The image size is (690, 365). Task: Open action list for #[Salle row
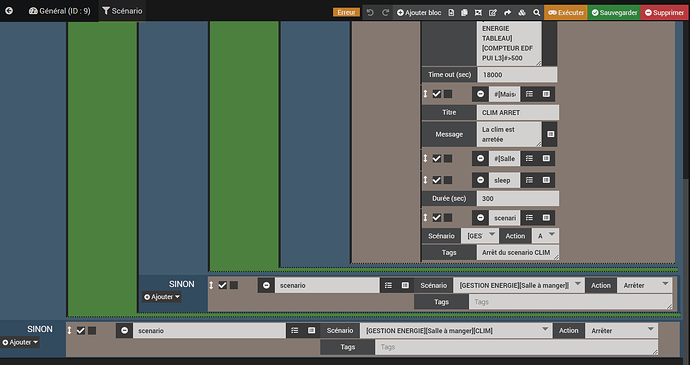(x=529, y=159)
